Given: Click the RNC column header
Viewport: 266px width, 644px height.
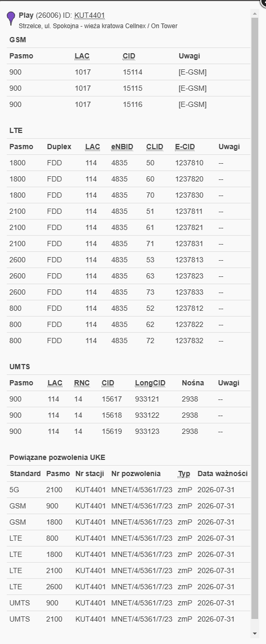Looking at the screenshot, I should click(82, 383).
